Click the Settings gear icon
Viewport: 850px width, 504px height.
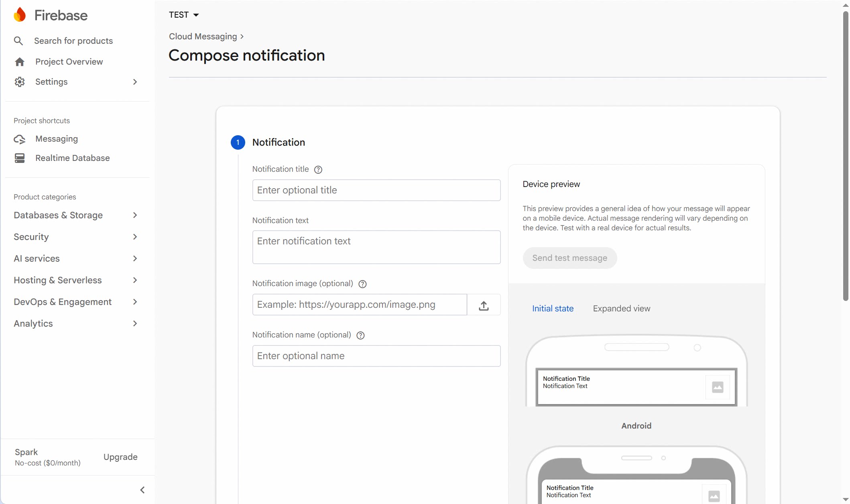click(20, 82)
